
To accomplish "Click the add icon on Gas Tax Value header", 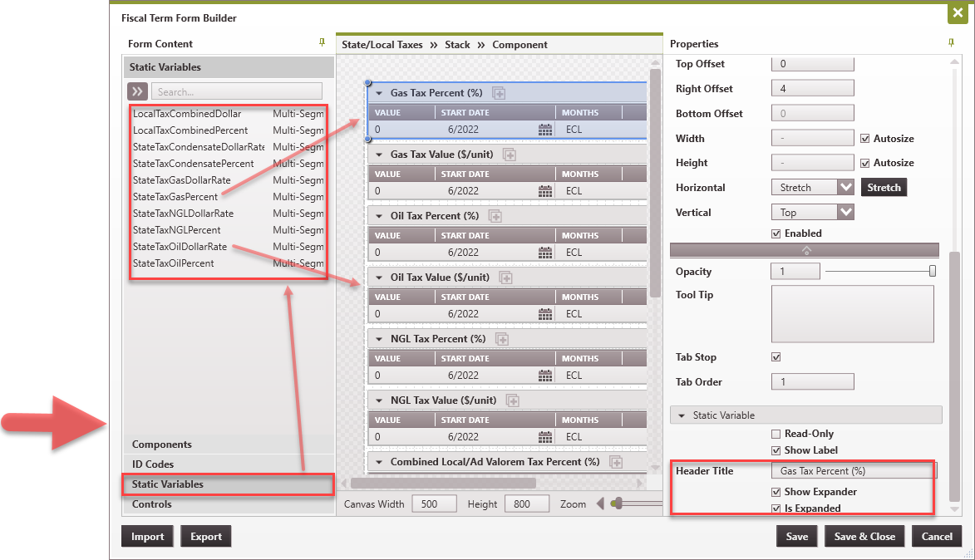I will [x=510, y=154].
